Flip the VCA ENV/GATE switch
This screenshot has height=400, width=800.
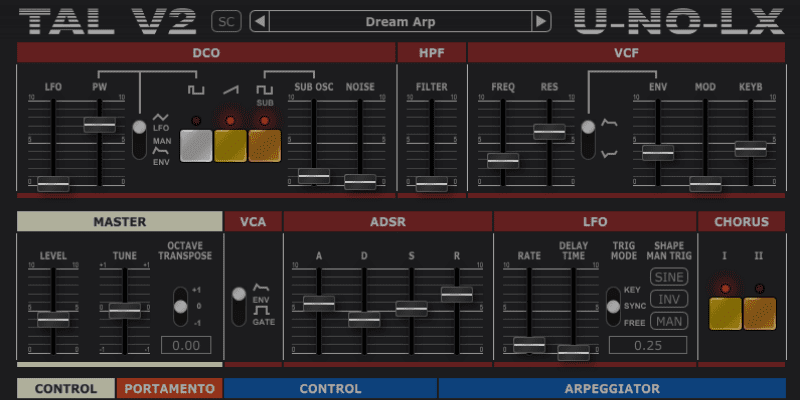click(x=239, y=307)
